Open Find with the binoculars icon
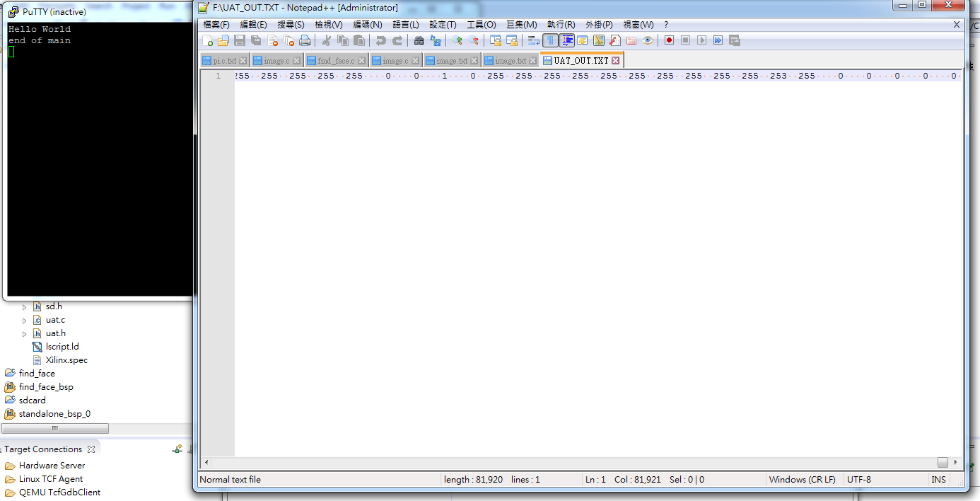The height and width of the screenshot is (501, 980). (419, 40)
